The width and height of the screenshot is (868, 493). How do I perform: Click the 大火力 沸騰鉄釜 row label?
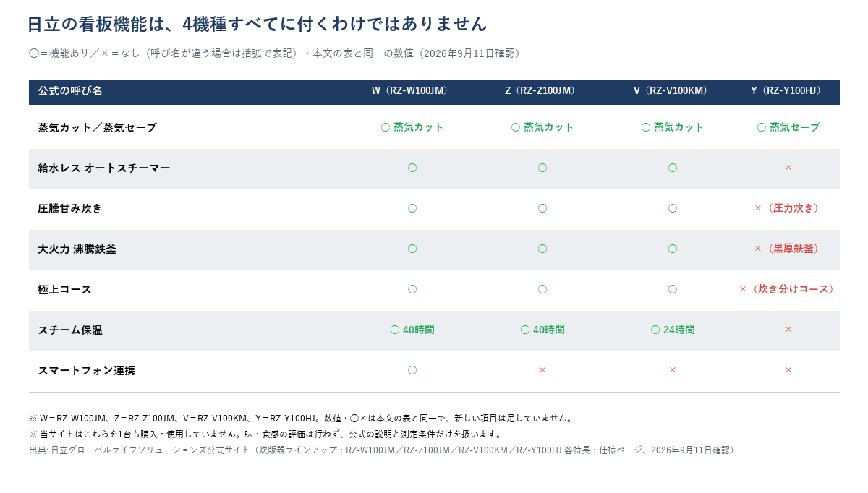pyautogui.click(x=77, y=249)
